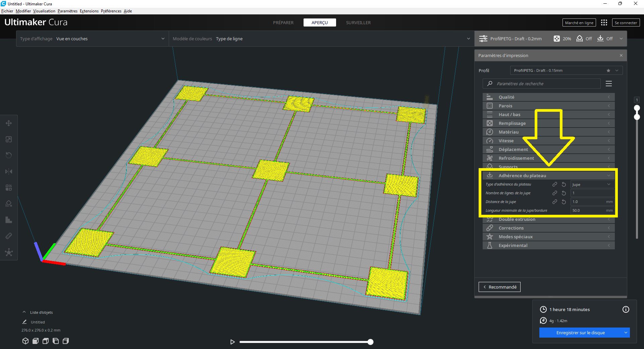This screenshot has height=349, width=644.
Task: Switch to the 3D view cube icon
Action: 25,341
